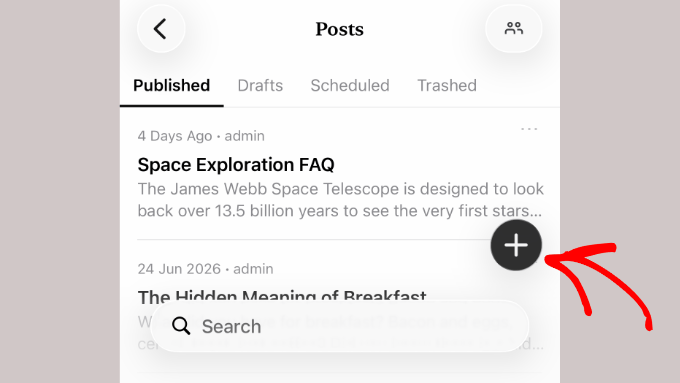The image size is (680, 383).
Task: Click the 4 Days Ago timestamp
Action: (175, 136)
